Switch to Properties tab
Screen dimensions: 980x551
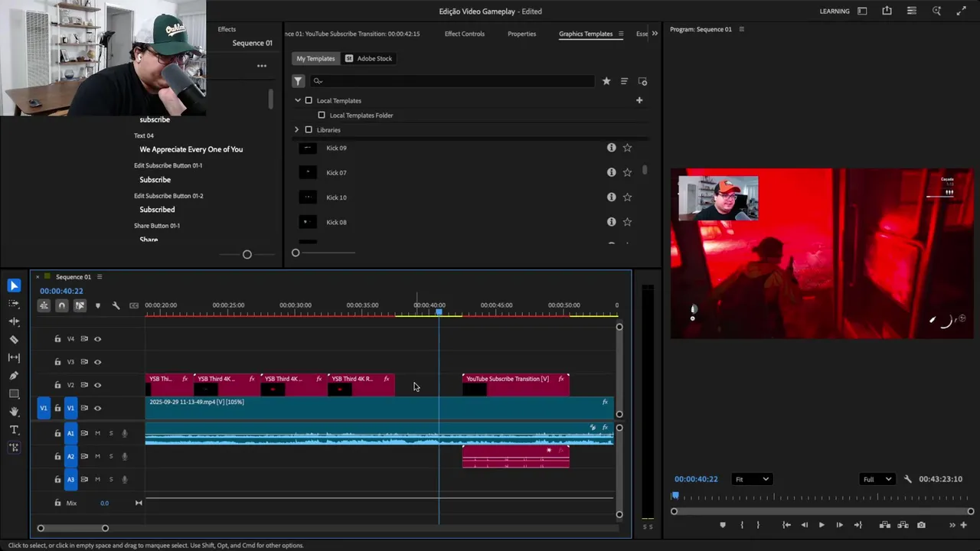coord(521,34)
